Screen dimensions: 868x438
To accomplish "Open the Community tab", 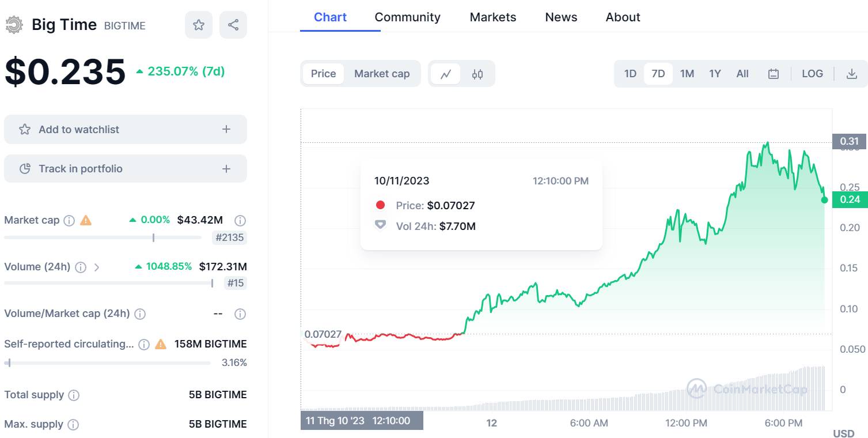I will pyautogui.click(x=407, y=17).
